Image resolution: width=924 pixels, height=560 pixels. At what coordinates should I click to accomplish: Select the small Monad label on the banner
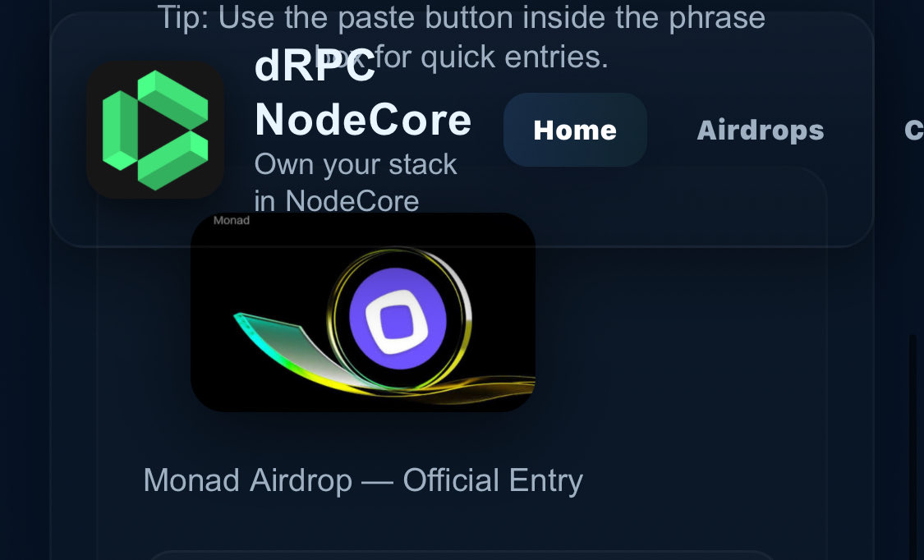point(231,220)
